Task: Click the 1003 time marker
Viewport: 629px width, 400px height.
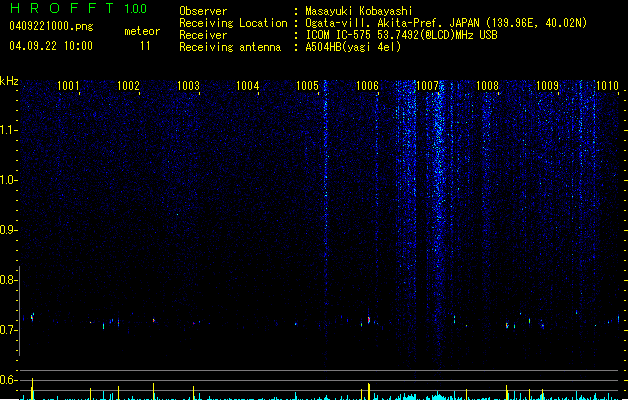Action: pos(188,86)
